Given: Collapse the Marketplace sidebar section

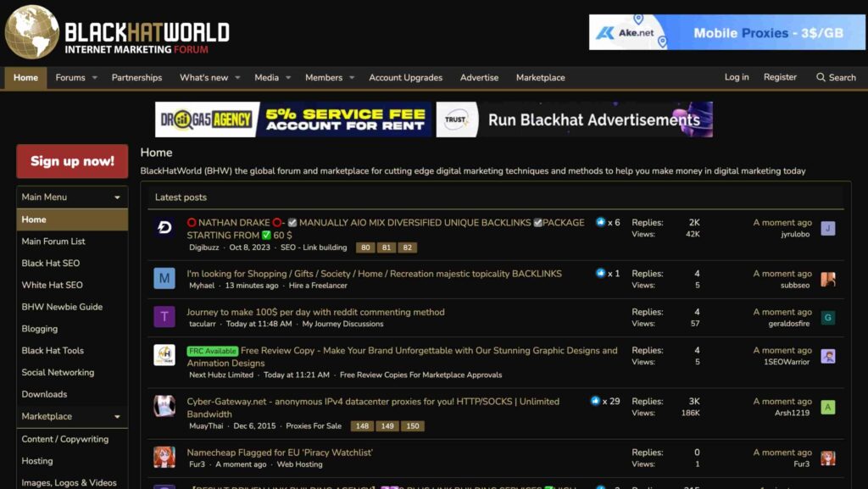Looking at the screenshot, I should 117,416.
